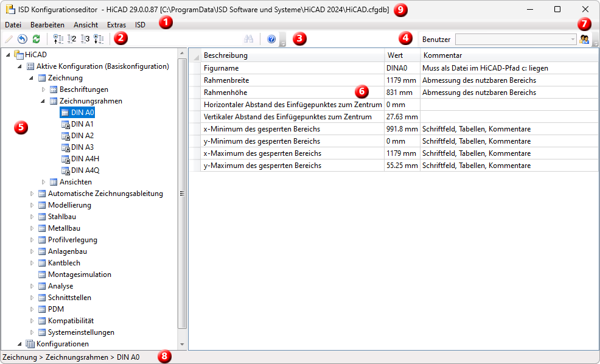This screenshot has height=364, width=600.
Task: Open the Bearbeiten menu
Action: pos(47,25)
